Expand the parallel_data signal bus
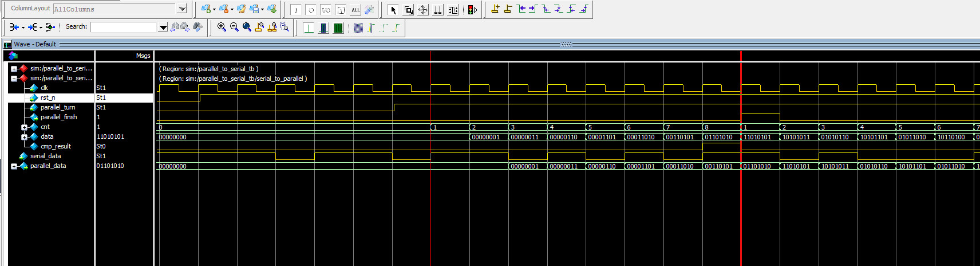The image size is (980, 266). pyautogui.click(x=14, y=166)
